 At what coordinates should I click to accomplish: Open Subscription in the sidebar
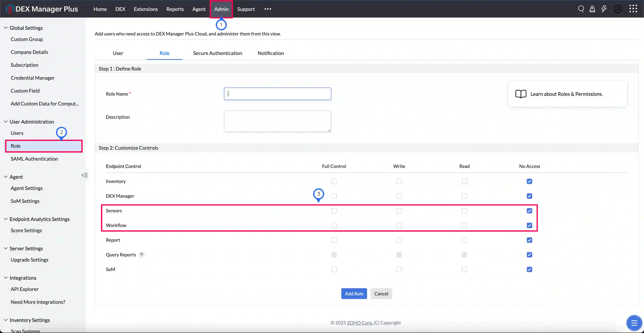[x=25, y=65]
